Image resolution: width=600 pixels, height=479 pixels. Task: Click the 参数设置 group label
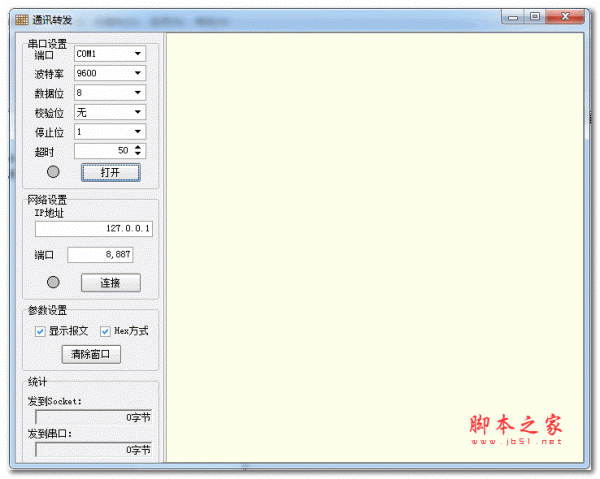(47, 310)
